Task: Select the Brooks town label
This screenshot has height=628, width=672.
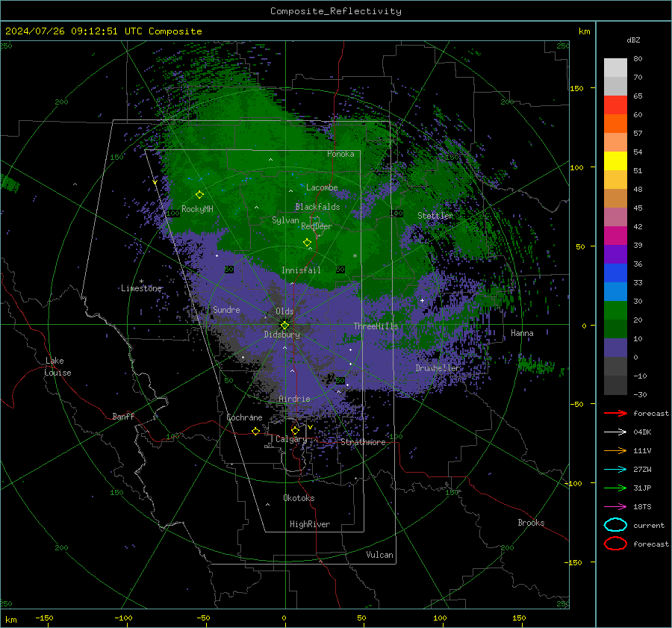Action: coord(531,523)
